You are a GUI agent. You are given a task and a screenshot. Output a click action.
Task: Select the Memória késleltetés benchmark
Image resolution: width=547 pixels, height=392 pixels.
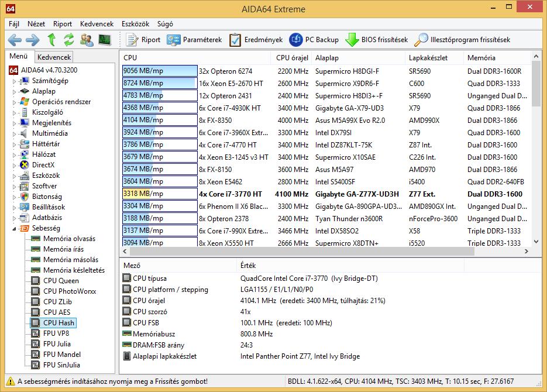coord(74,270)
